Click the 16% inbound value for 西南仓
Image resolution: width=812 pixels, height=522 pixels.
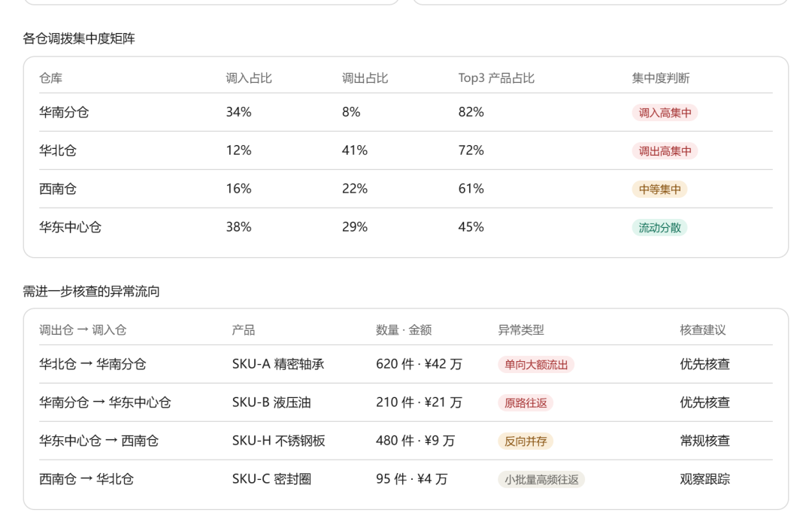tap(239, 189)
